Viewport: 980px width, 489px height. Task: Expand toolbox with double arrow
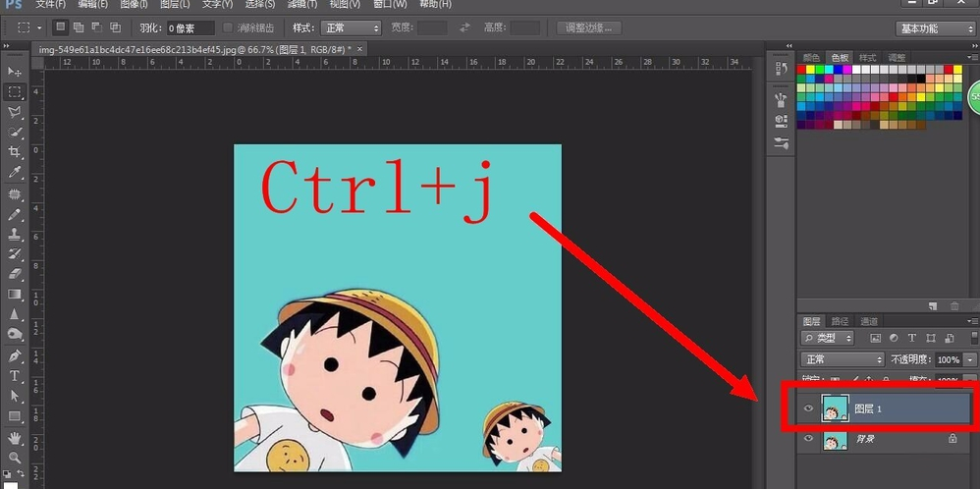coord(6,45)
